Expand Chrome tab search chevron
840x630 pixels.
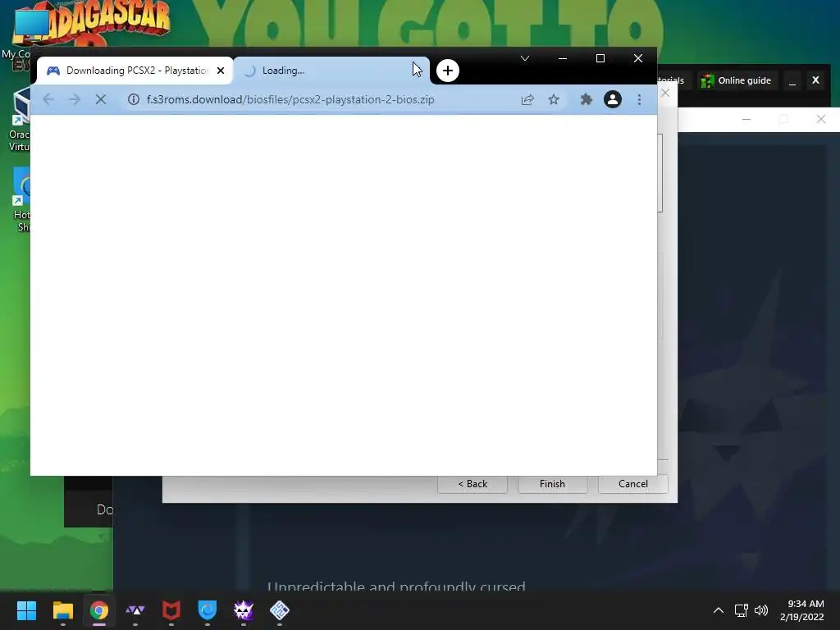(525, 58)
